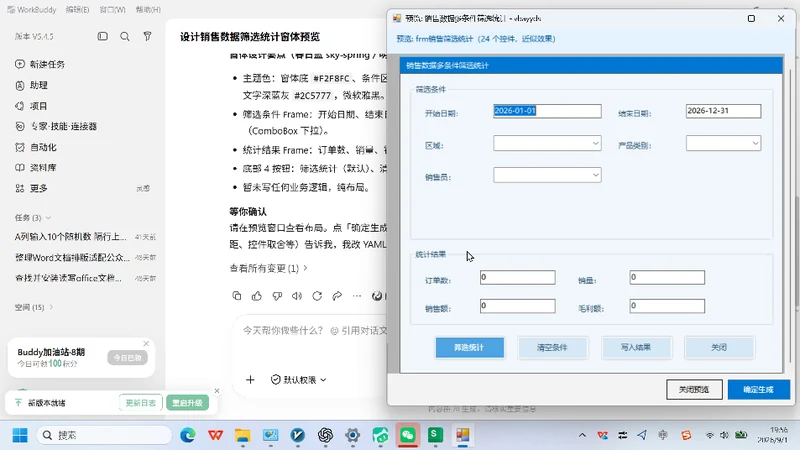Open the ChatGPT icon in the taskbar

pos(326,435)
